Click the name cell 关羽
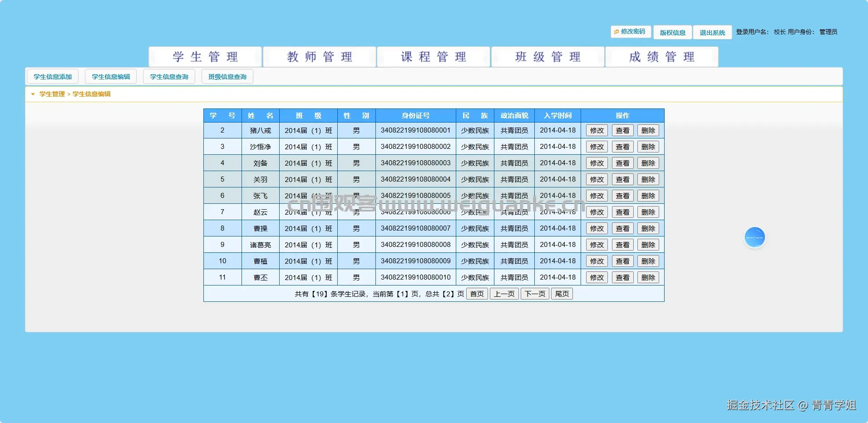 pos(261,180)
